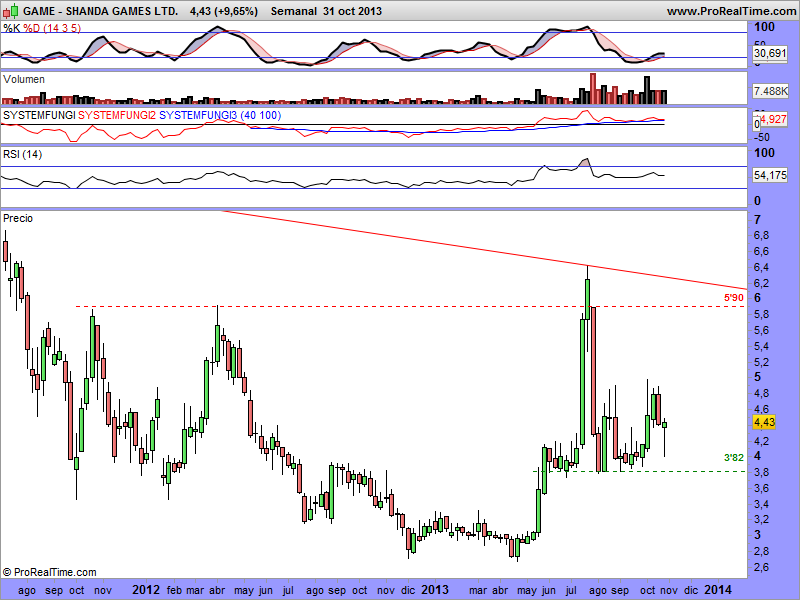Click the feb month label on time axis
The image size is (800, 600).
[x=174, y=590]
